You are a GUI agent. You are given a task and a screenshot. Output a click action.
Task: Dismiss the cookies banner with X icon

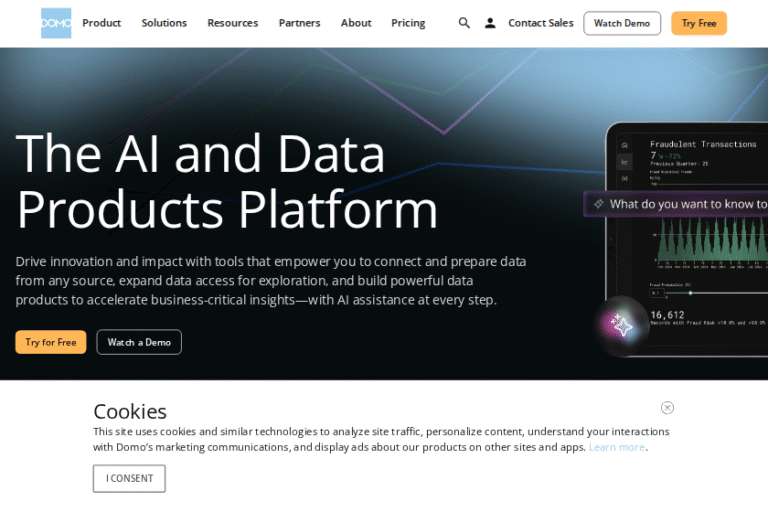(667, 407)
